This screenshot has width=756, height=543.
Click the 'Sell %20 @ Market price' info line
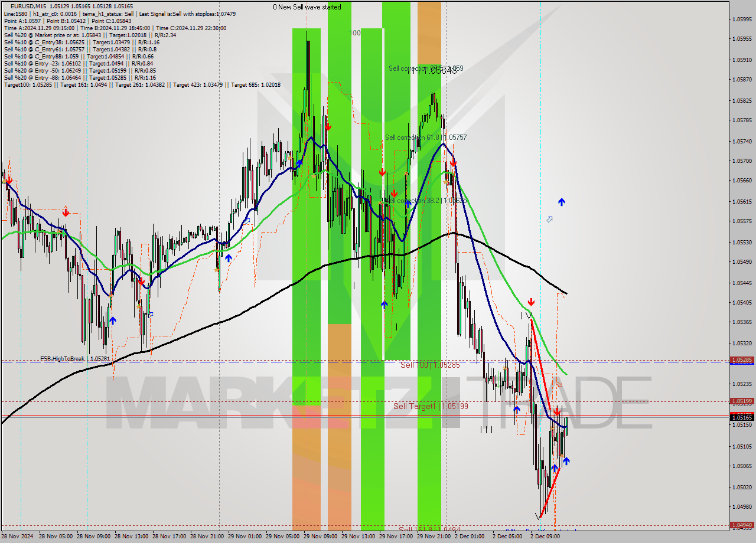pos(90,35)
